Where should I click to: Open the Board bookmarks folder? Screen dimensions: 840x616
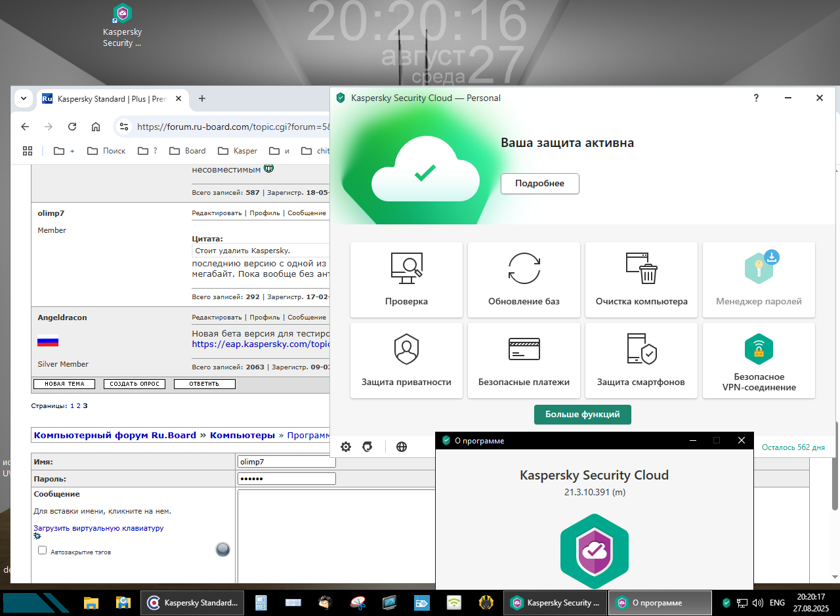(188, 151)
